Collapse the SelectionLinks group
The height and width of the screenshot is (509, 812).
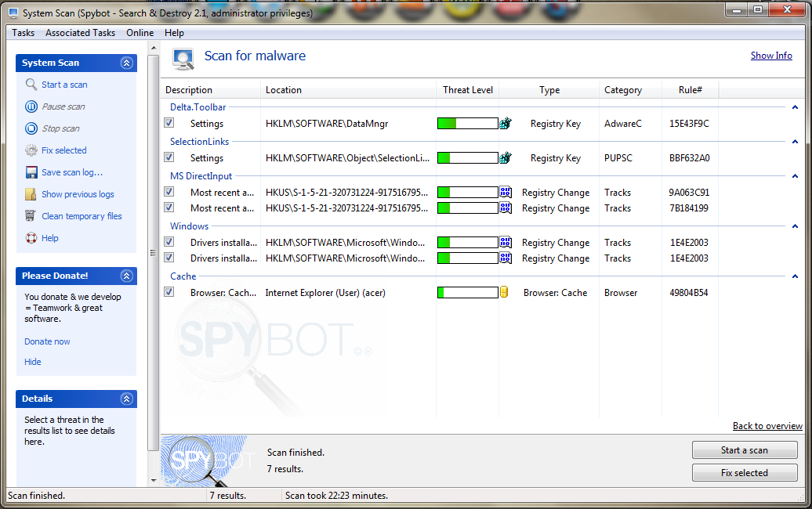(795, 142)
